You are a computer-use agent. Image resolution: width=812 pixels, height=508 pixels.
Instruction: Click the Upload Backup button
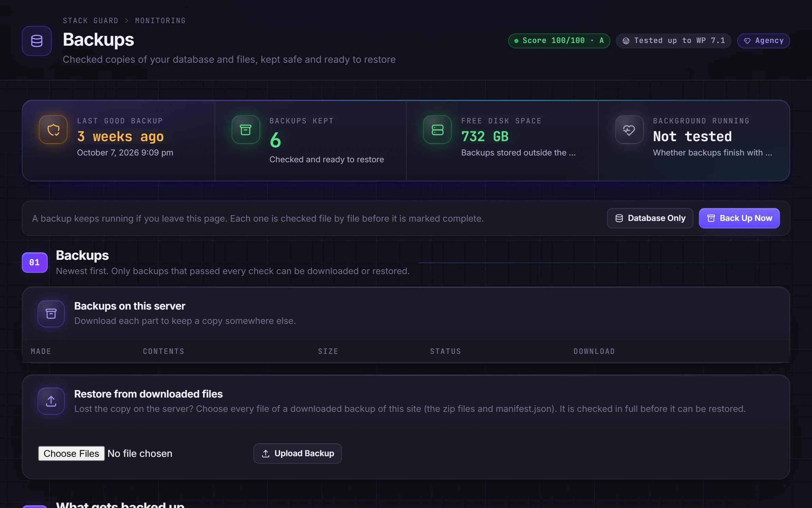click(x=297, y=453)
